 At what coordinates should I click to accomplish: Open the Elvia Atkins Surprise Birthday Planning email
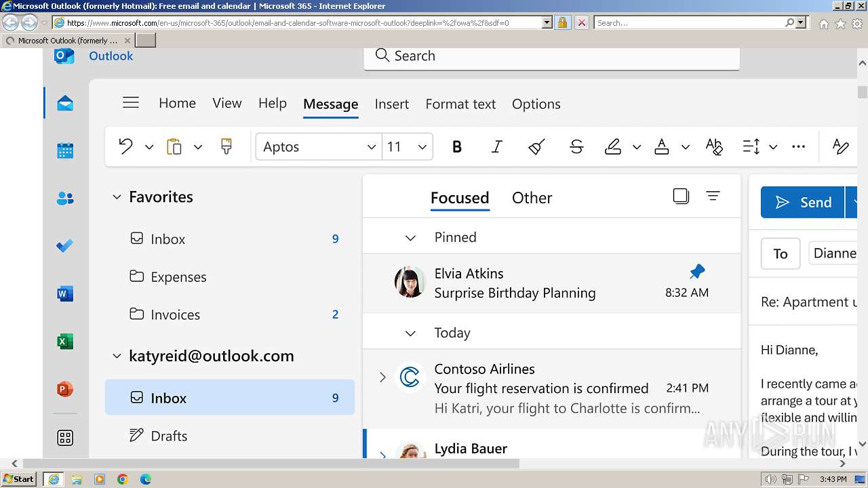click(552, 283)
